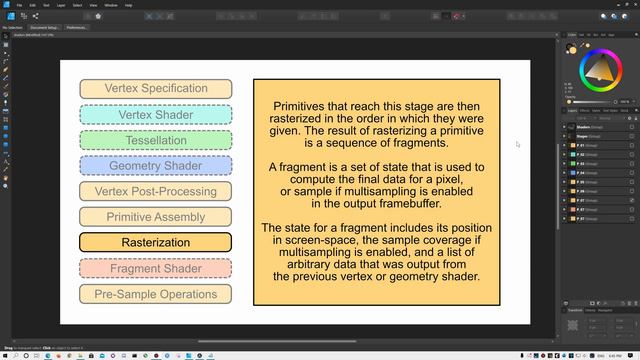640x360 pixels.
Task: Click the transform anchor point selector
Action: coord(573,325)
